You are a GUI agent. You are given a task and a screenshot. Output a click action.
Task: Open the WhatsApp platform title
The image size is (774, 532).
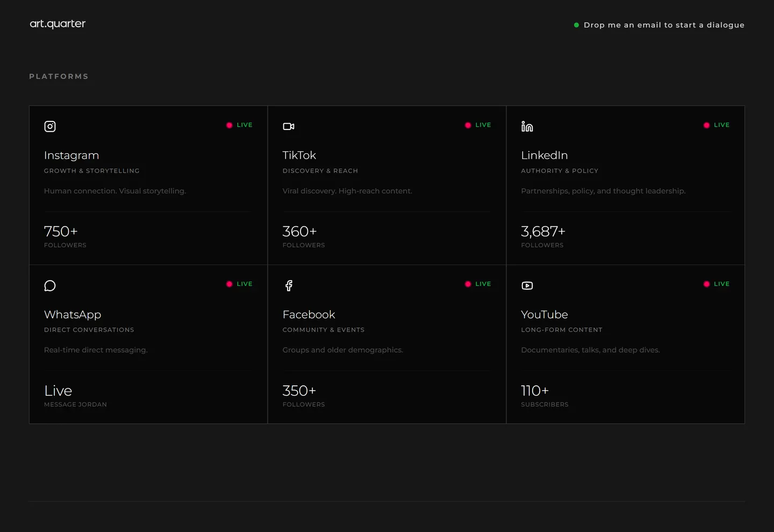coord(73,315)
